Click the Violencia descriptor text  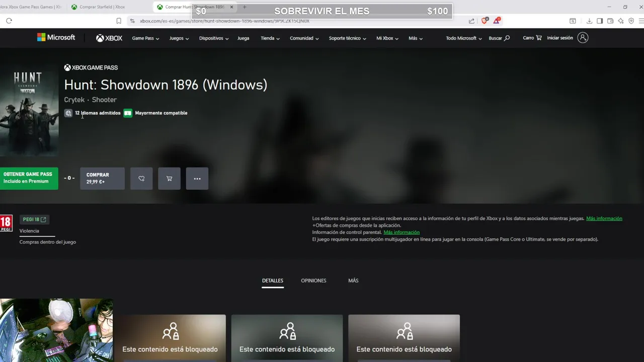29,231
